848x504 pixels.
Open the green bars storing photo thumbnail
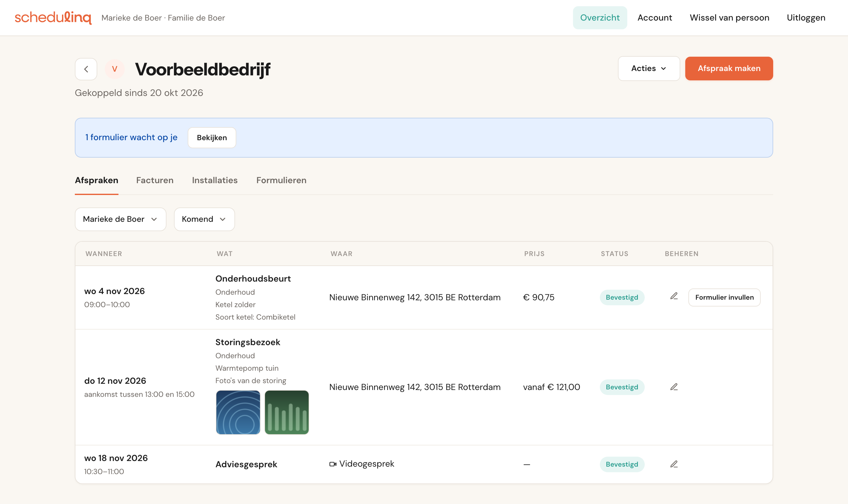287,412
